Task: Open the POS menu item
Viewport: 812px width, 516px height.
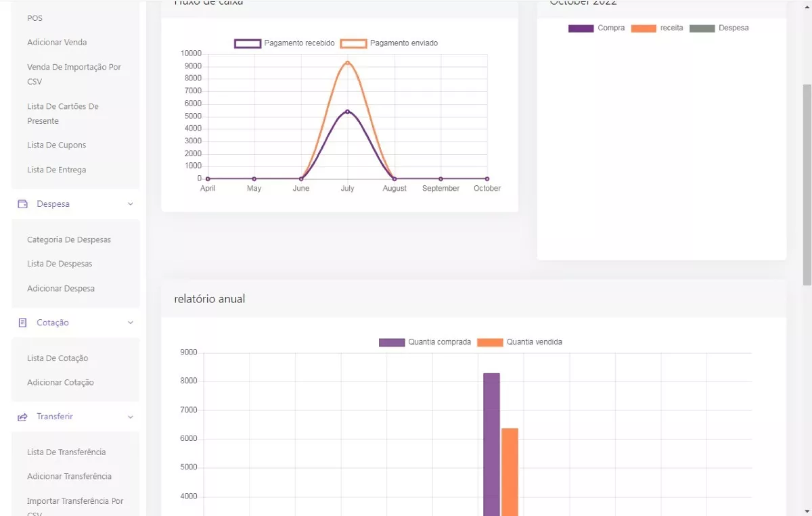Action: click(x=35, y=18)
